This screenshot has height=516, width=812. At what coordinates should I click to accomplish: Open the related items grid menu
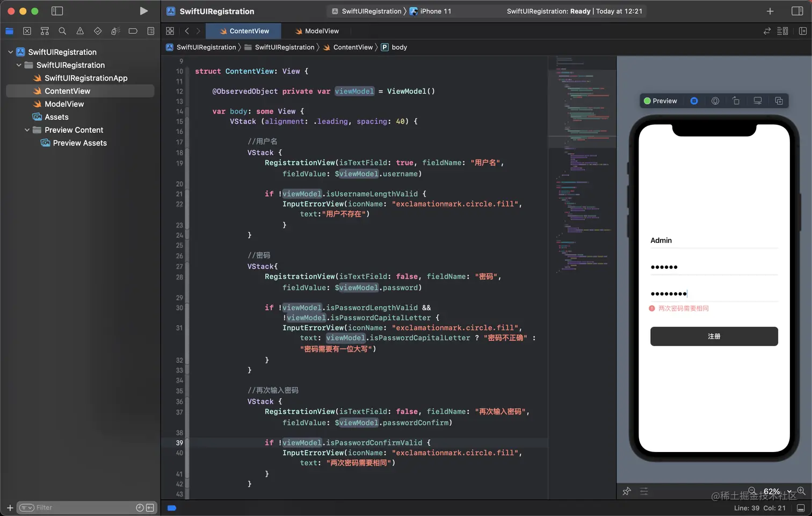(x=170, y=31)
